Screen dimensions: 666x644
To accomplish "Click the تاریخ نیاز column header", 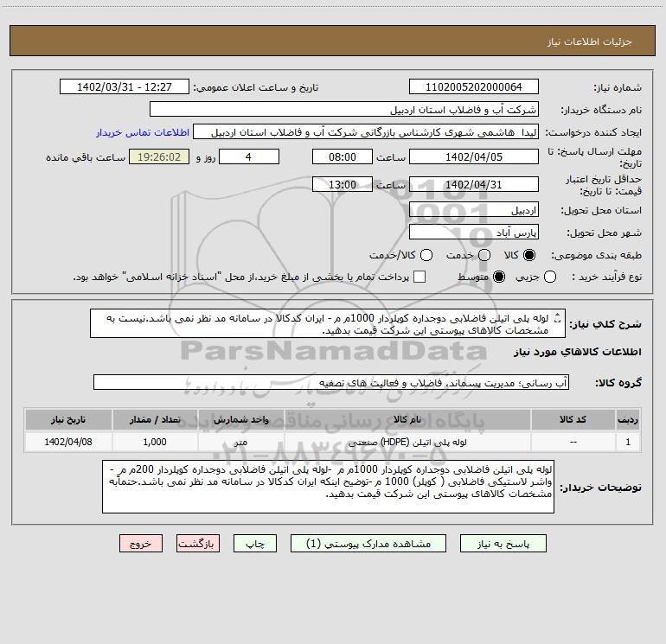I will [x=68, y=419].
